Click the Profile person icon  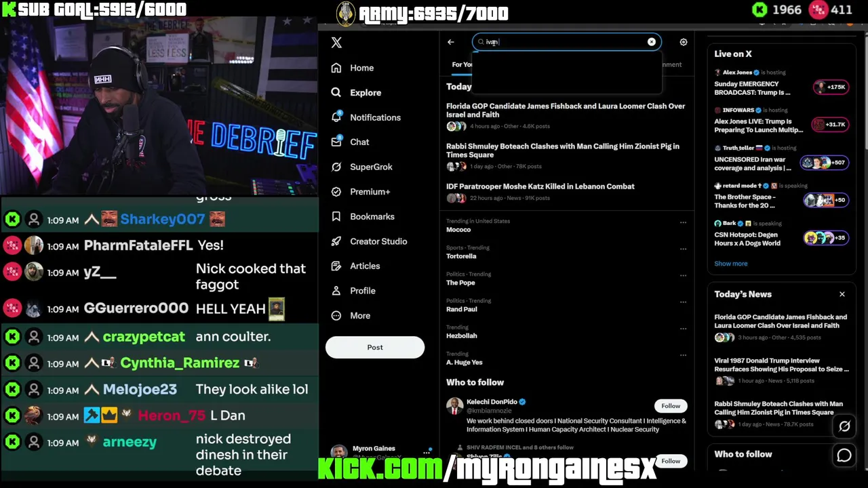pyautogui.click(x=336, y=291)
